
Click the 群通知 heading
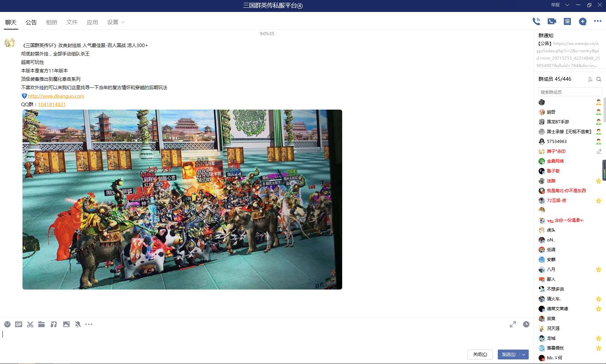point(546,35)
